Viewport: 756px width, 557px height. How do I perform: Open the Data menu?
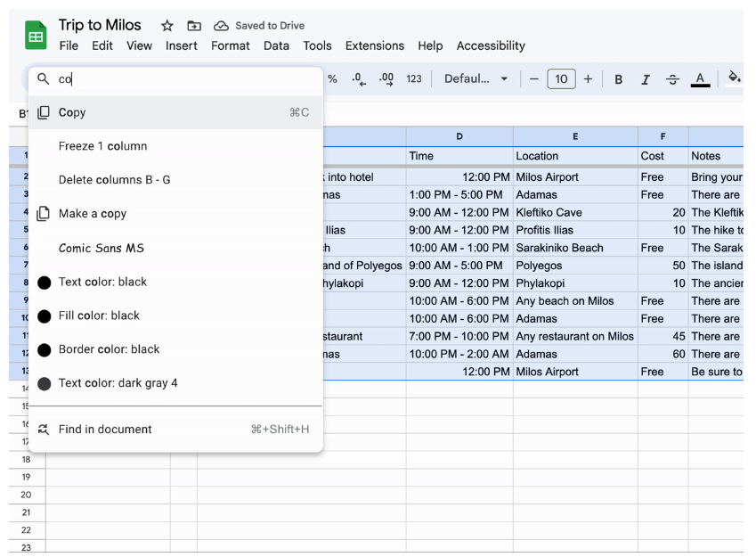point(276,45)
